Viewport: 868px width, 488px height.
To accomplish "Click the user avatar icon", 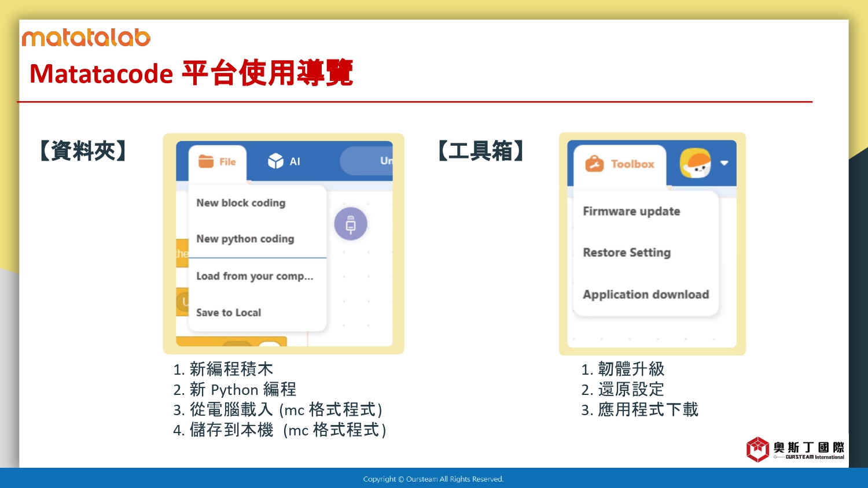I will coord(695,164).
